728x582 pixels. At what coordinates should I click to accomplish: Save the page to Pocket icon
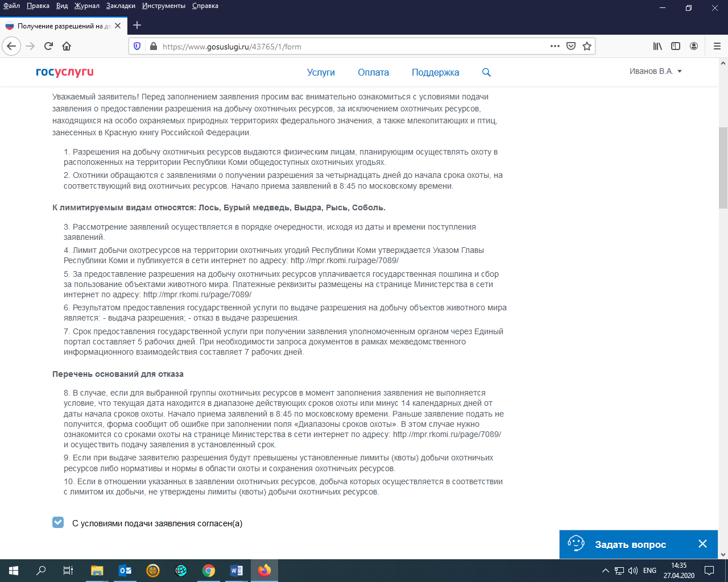[x=571, y=47]
